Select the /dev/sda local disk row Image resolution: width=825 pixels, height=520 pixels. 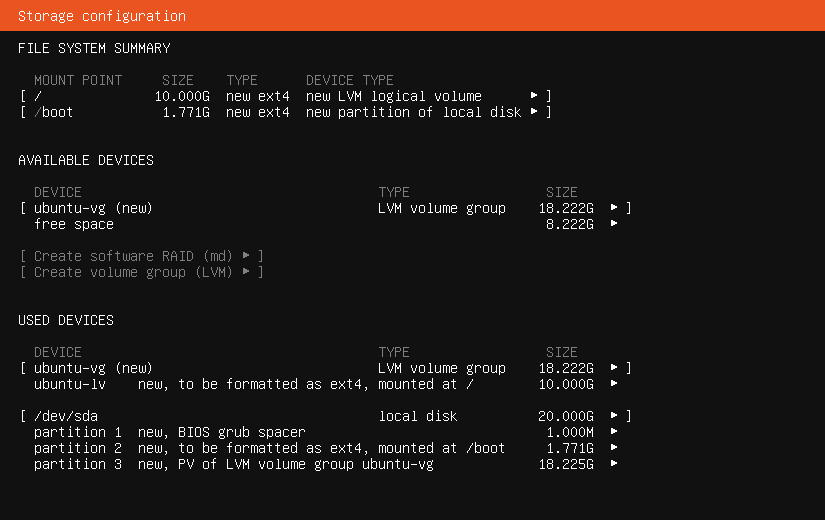coord(66,416)
